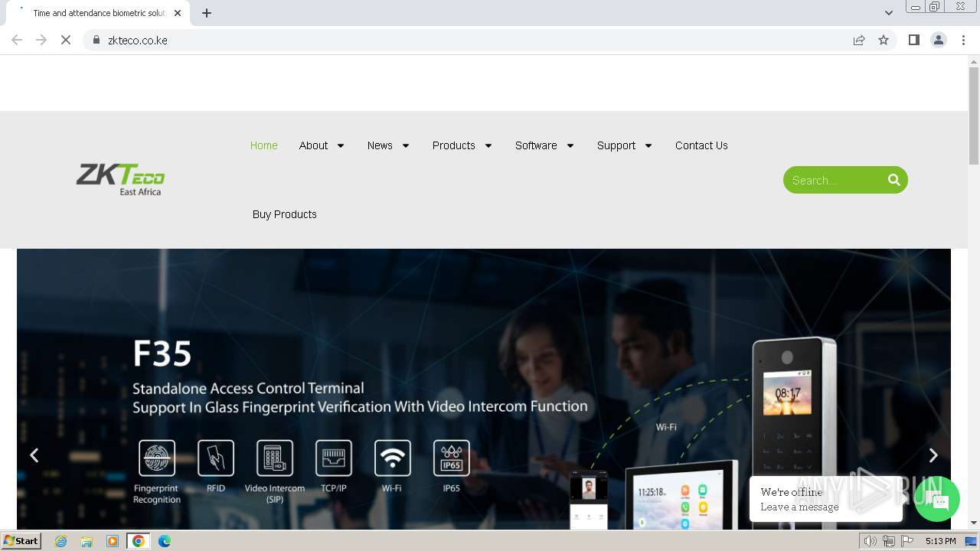Image resolution: width=980 pixels, height=551 pixels.
Task: Open Microsoft Edge from taskbar
Action: point(165,541)
